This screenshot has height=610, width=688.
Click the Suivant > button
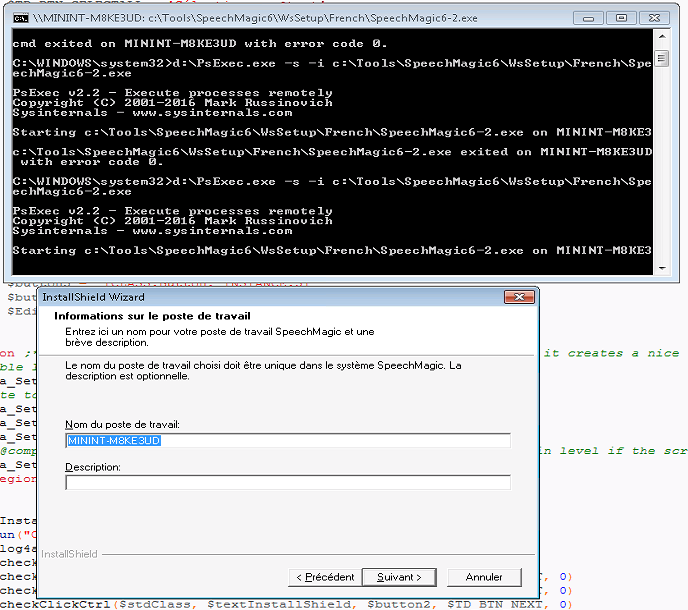(x=399, y=577)
